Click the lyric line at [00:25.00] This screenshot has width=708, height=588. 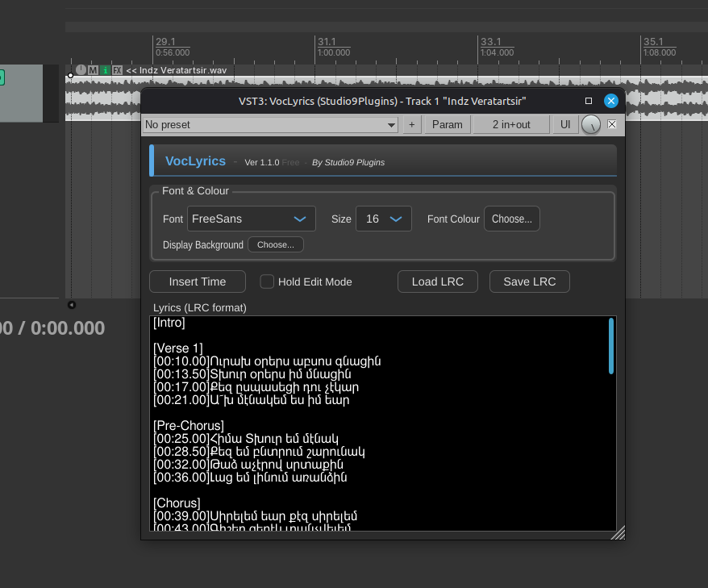(x=246, y=439)
